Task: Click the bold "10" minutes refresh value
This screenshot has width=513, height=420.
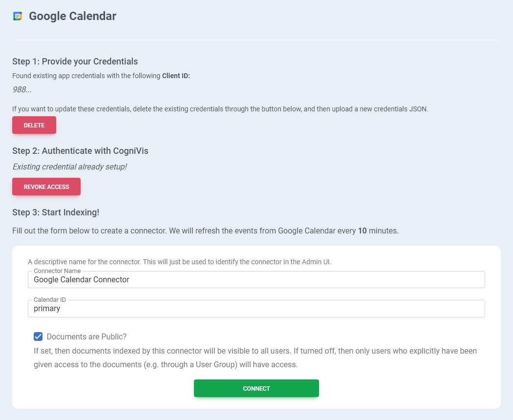Action: (x=362, y=231)
